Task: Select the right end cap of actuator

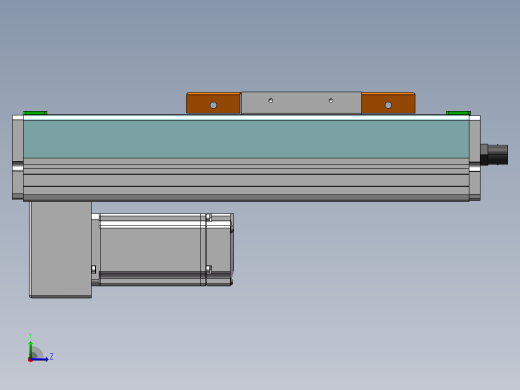Action: pos(475,158)
